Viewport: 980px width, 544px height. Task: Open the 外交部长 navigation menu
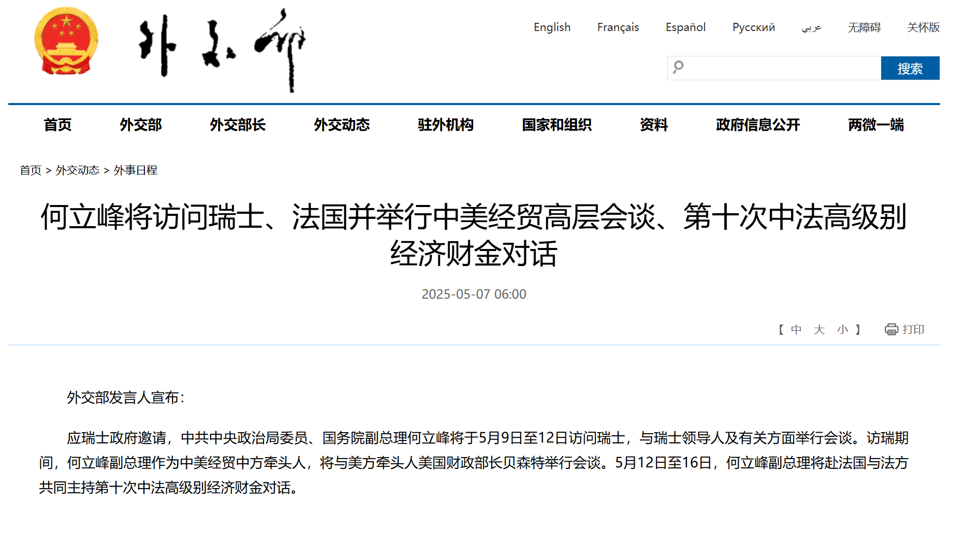click(238, 125)
